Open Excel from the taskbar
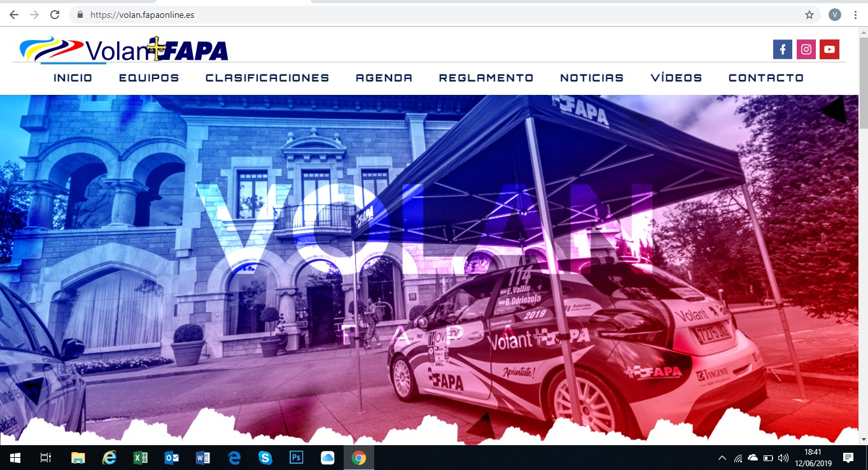 click(140, 457)
